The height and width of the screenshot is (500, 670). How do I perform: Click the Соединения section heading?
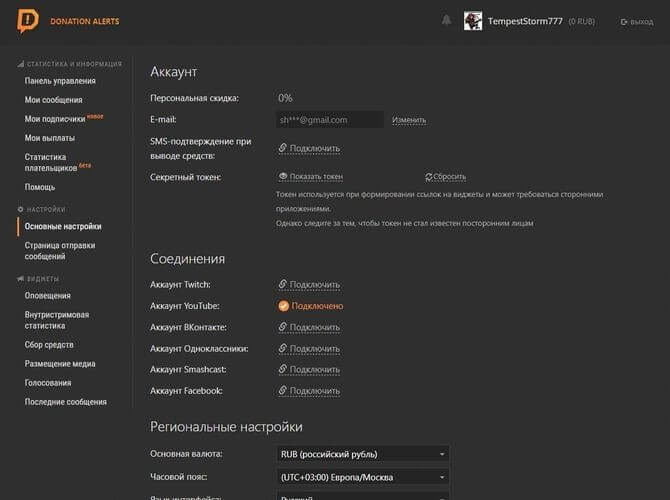[187, 259]
